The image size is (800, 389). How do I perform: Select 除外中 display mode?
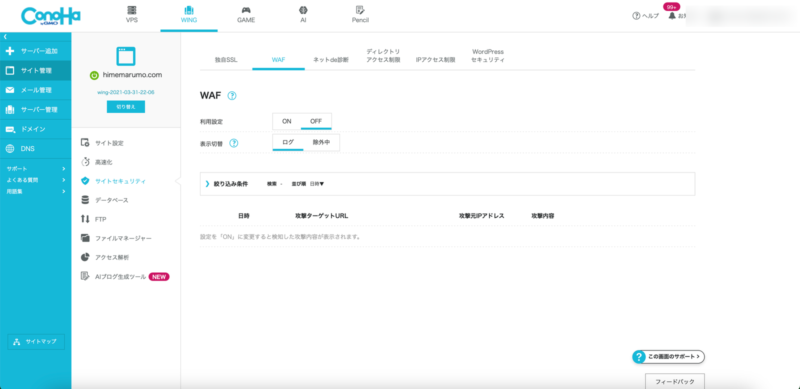321,142
